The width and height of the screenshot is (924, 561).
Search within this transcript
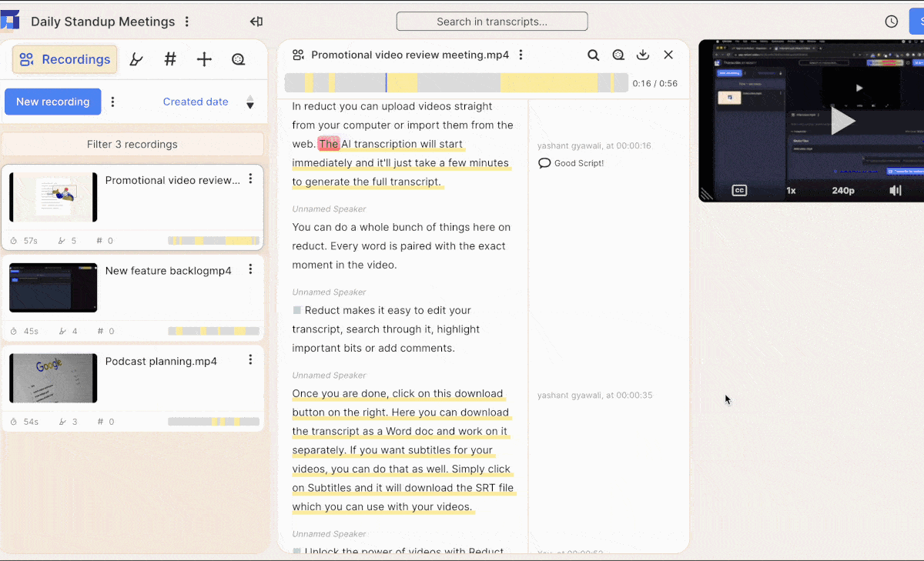coord(593,55)
